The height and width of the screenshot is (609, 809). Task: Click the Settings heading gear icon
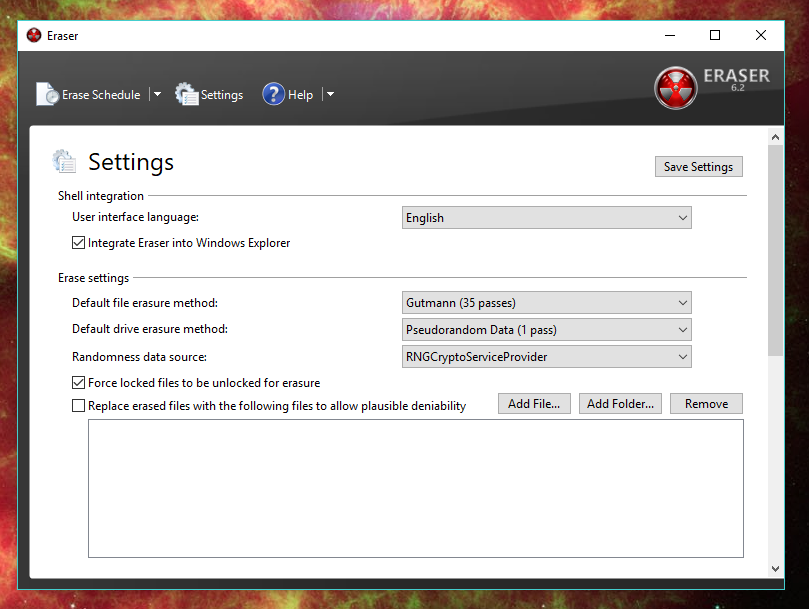(x=64, y=162)
